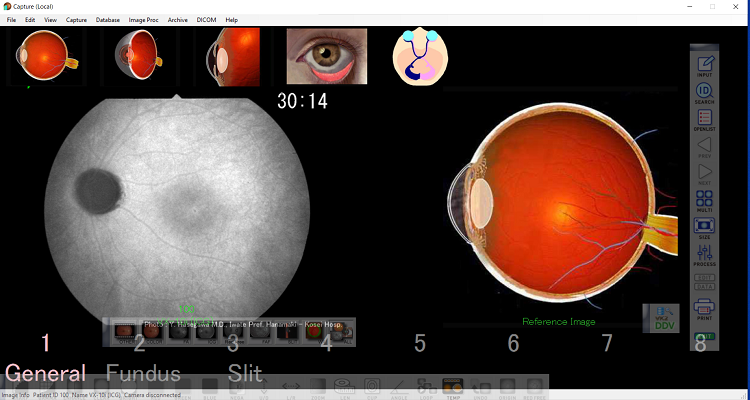Screen dimensions: 750x400
Task: Click the INPUT icon in right sidebar
Action: coord(704,67)
